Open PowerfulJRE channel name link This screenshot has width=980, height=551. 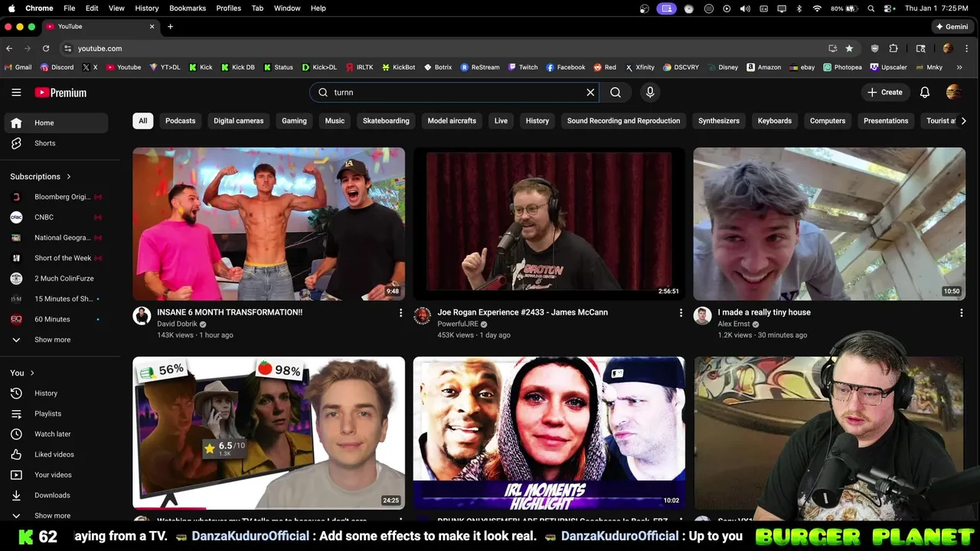pos(458,324)
